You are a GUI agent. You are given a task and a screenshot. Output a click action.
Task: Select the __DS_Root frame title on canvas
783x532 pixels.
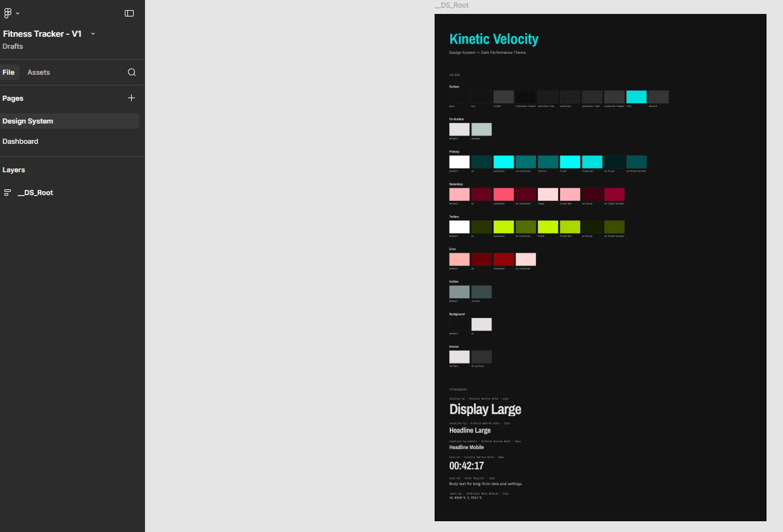452,5
